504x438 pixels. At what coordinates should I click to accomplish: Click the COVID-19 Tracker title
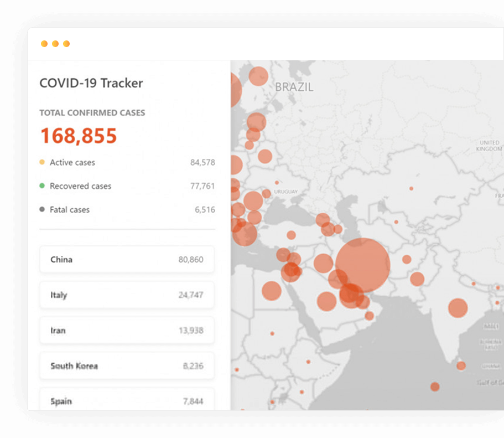pyautogui.click(x=91, y=84)
